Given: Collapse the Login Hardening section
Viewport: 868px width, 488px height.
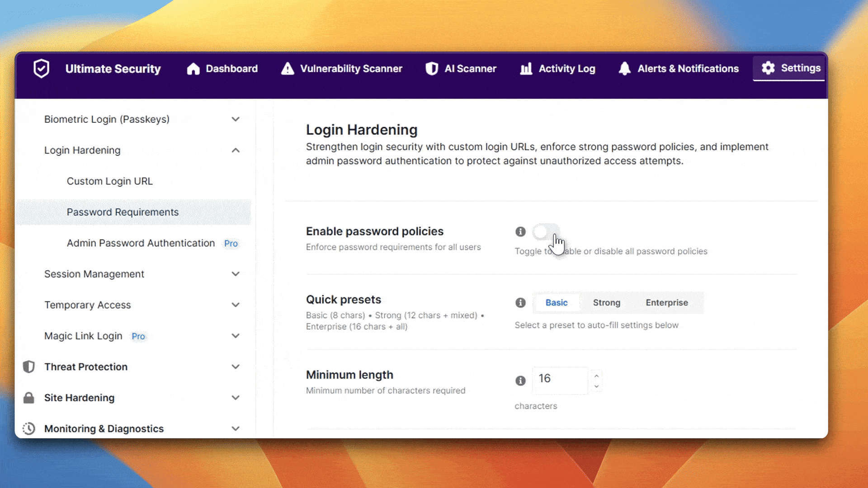Looking at the screenshot, I should coord(236,150).
